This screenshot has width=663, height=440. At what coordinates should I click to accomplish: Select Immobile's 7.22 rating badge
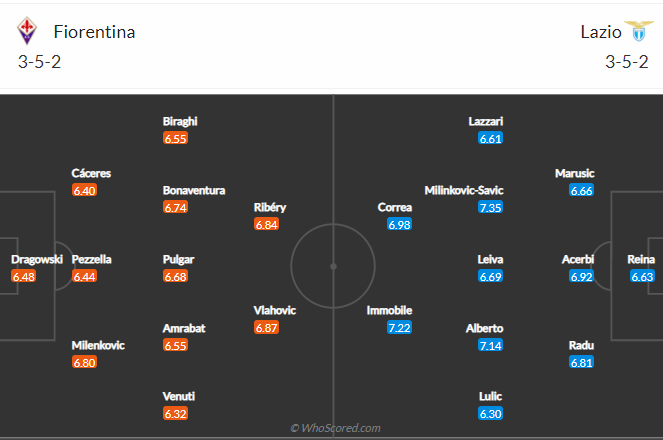click(x=399, y=328)
